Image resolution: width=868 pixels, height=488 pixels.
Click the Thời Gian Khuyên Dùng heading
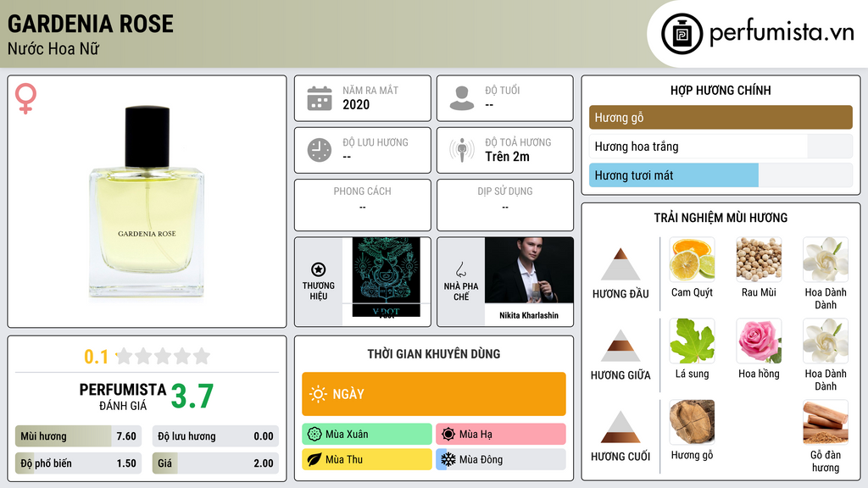coord(433,354)
